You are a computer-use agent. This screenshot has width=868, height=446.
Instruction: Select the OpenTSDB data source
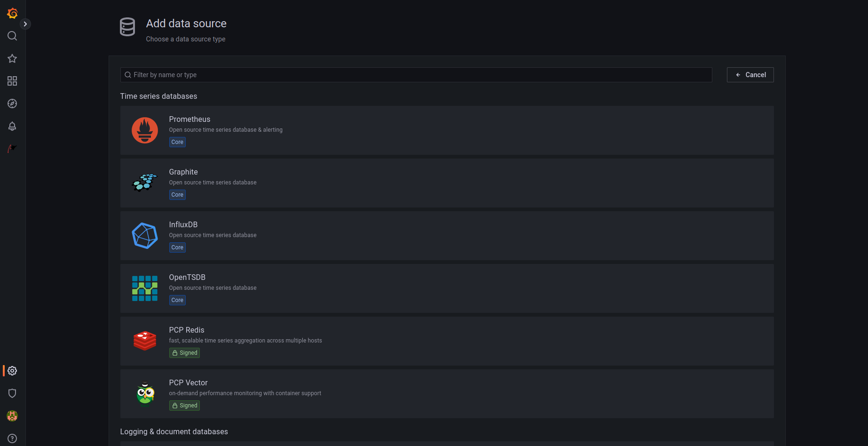pyautogui.click(x=447, y=288)
